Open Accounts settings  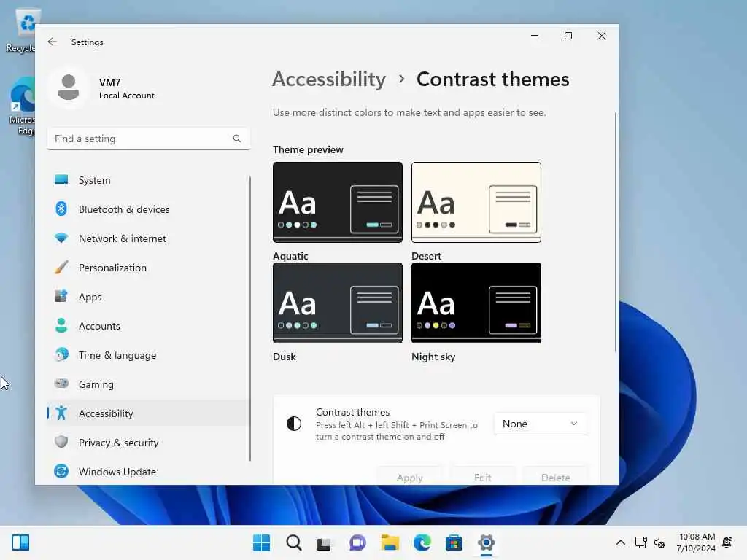tap(149, 326)
